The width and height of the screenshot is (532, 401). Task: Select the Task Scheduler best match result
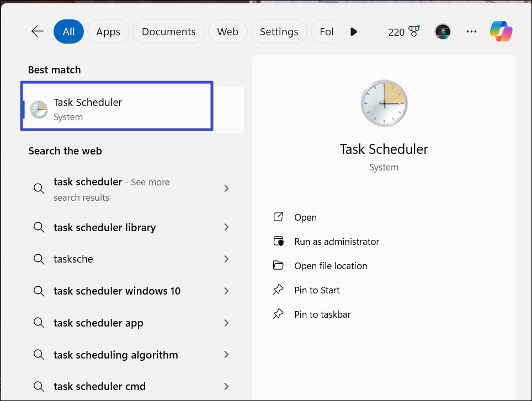(x=116, y=109)
